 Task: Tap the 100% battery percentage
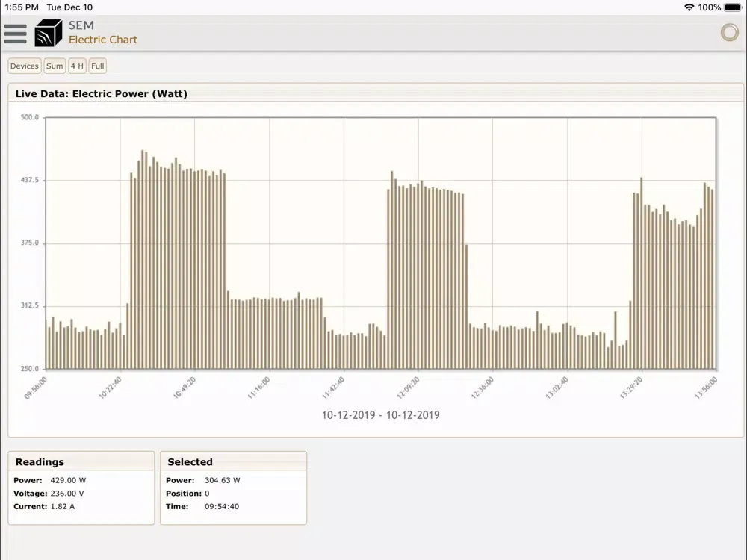pyautogui.click(x=710, y=7)
